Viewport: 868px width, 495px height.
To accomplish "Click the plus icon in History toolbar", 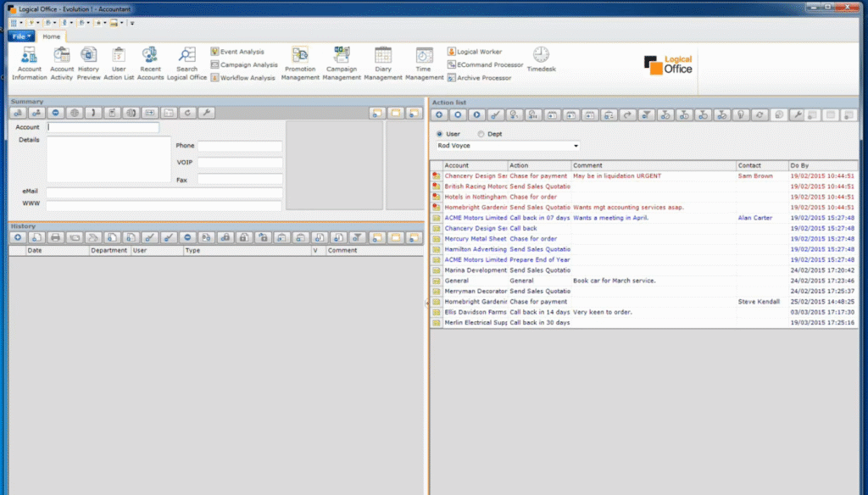I will pos(18,237).
